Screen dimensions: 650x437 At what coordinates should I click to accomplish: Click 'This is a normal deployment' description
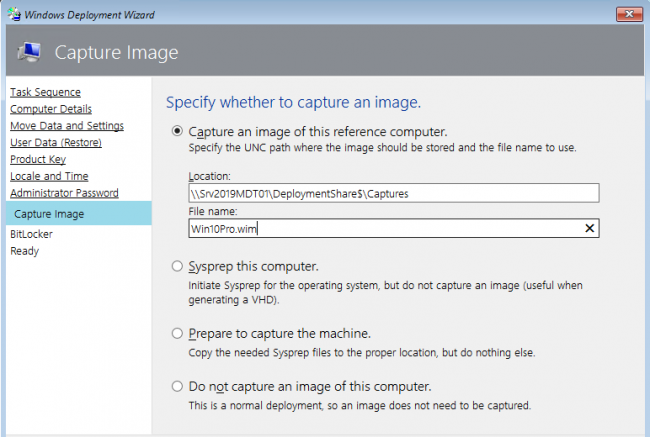point(359,405)
